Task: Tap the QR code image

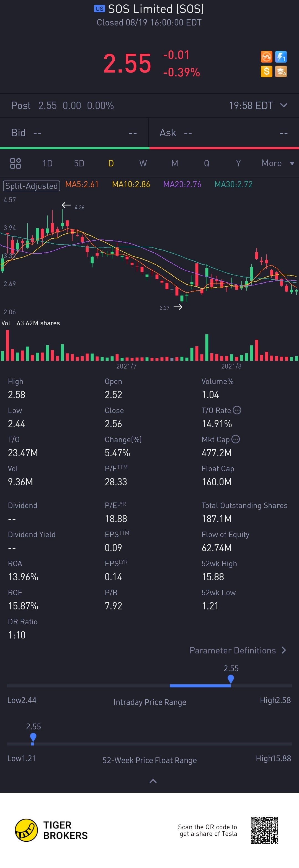Action: click(x=264, y=830)
